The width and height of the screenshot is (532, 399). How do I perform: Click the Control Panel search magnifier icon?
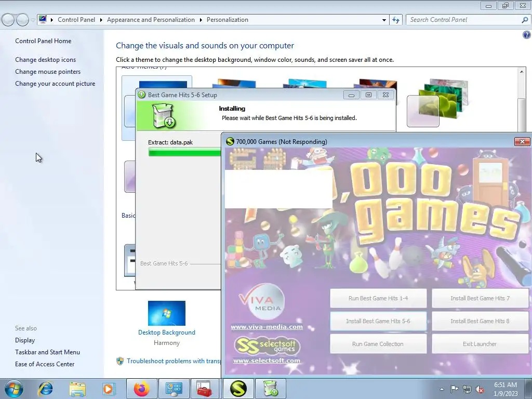(x=525, y=20)
